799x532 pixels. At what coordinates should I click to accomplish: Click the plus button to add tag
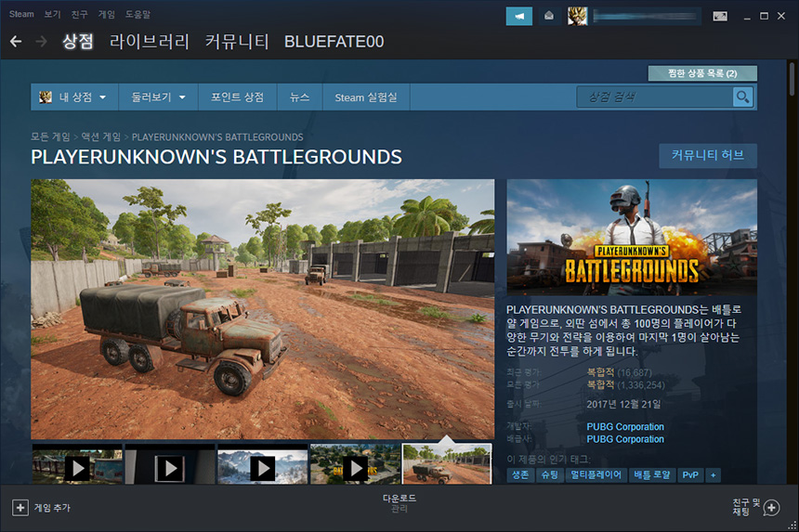713,475
